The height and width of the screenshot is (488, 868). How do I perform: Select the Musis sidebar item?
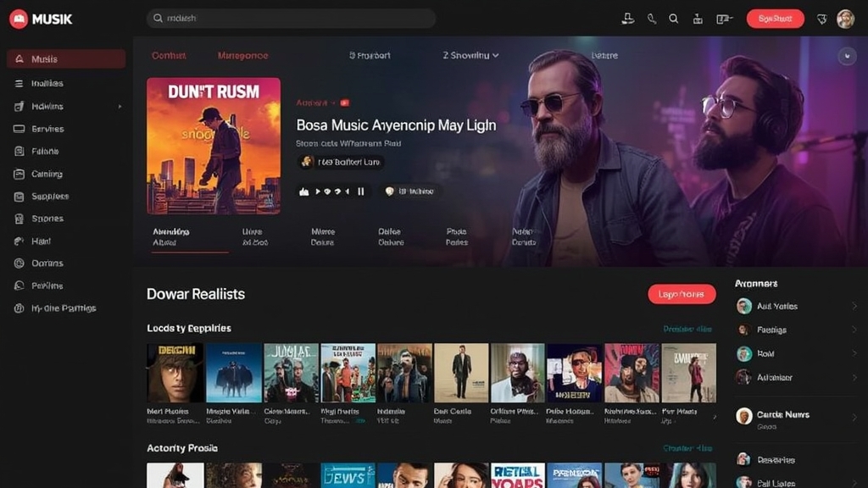point(66,58)
